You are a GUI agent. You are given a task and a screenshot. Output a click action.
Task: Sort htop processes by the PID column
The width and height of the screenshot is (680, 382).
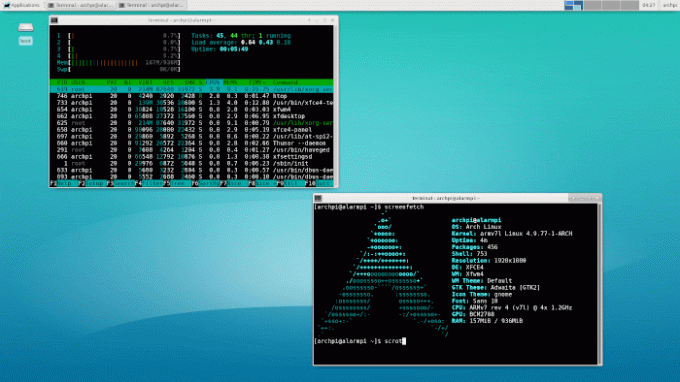(x=62, y=82)
